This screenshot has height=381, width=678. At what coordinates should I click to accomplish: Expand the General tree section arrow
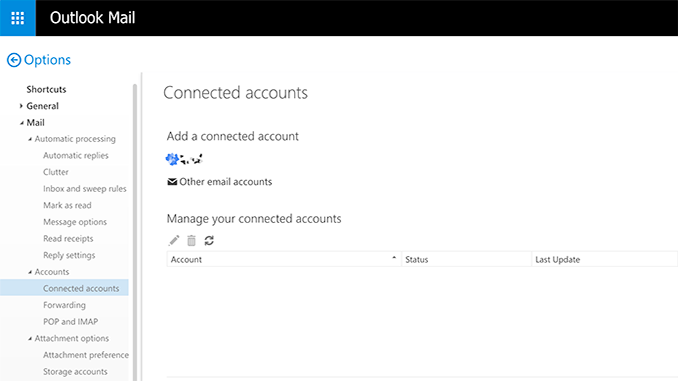[21, 106]
